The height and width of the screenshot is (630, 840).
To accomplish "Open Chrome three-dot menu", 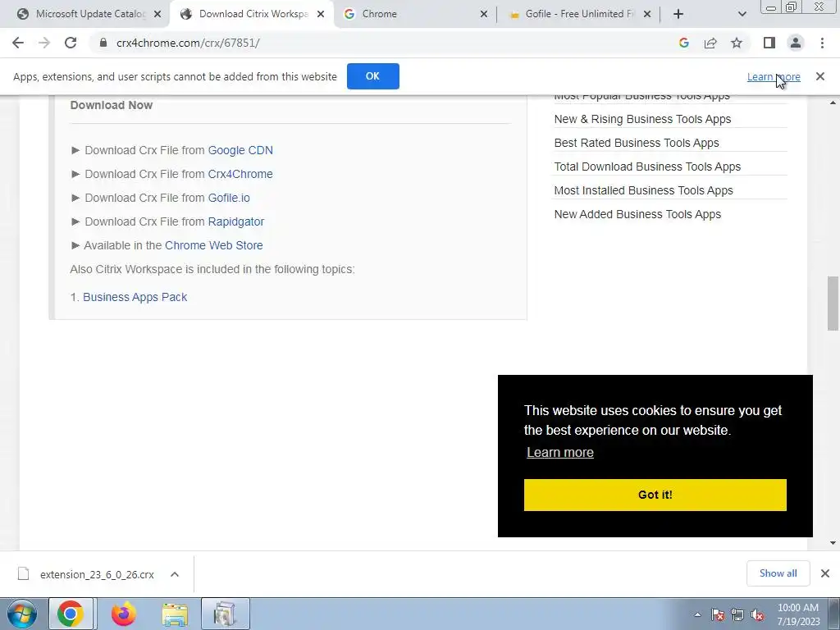I will point(822,43).
